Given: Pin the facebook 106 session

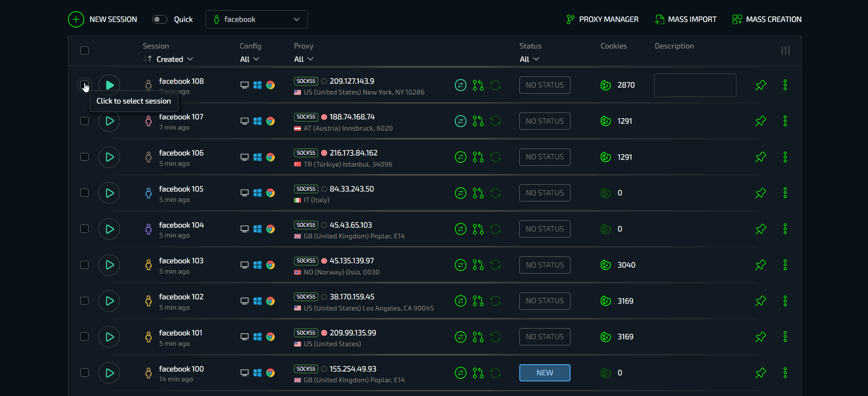Looking at the screenshot, I should point(761,157).
